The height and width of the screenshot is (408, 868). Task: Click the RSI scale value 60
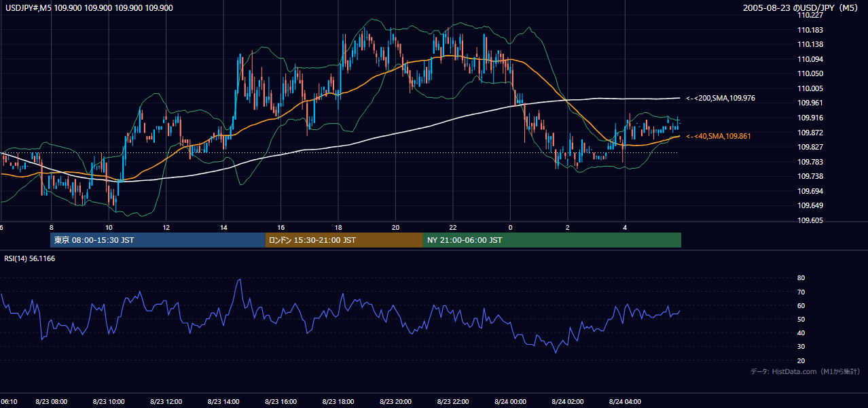801,305
